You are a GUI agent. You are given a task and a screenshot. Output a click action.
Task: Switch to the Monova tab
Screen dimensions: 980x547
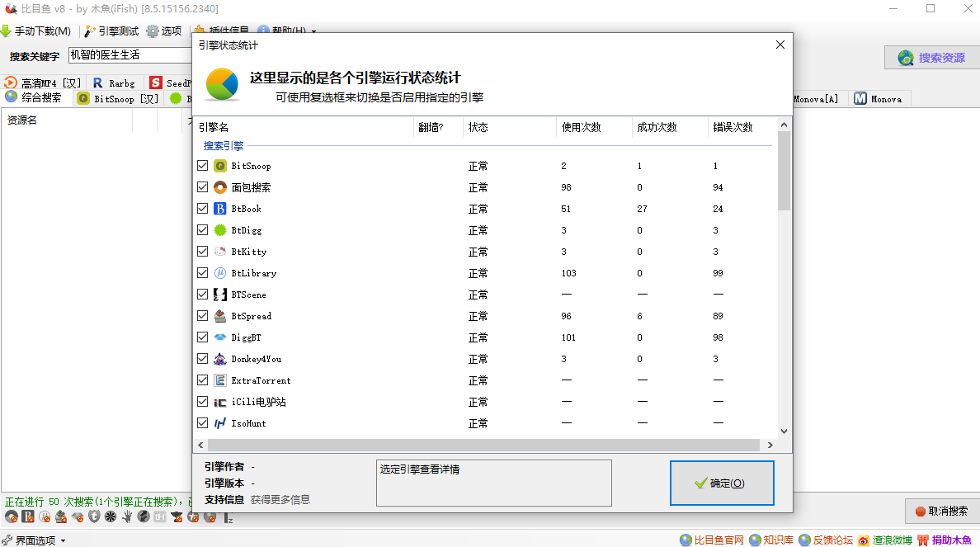[879, 99]
